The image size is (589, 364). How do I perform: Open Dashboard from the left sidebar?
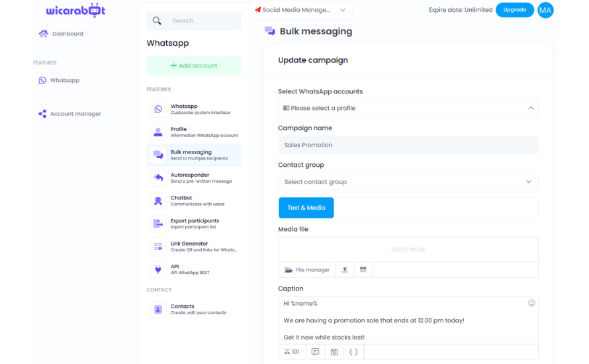pos(68,34)
